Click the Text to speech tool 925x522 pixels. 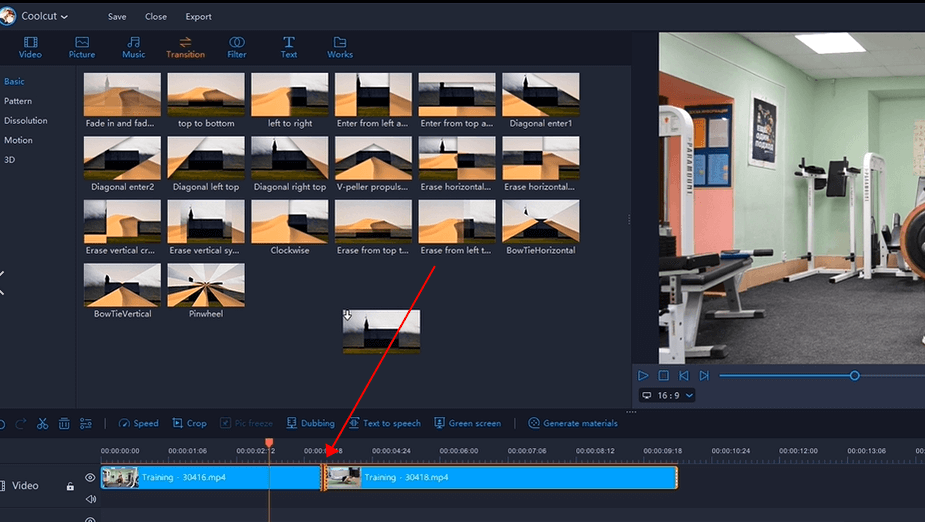pyautogui.click(x=385, y=423)
